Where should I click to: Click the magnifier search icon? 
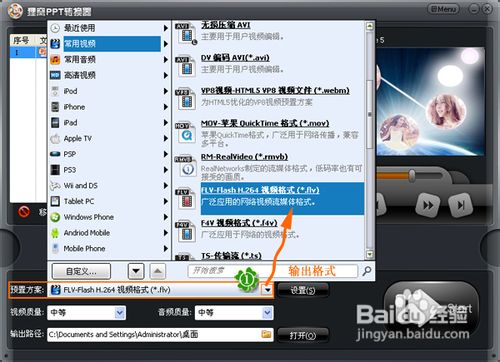367,271
